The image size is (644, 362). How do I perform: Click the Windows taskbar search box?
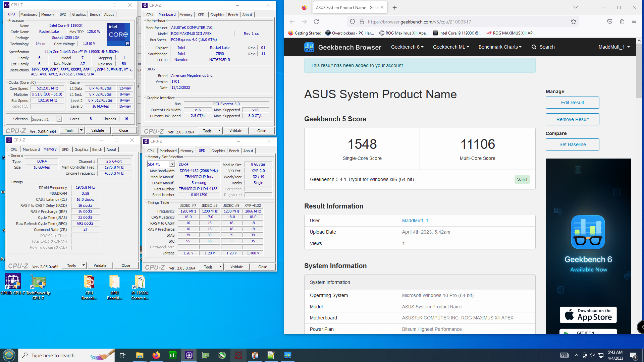click(x=66, y=355)
